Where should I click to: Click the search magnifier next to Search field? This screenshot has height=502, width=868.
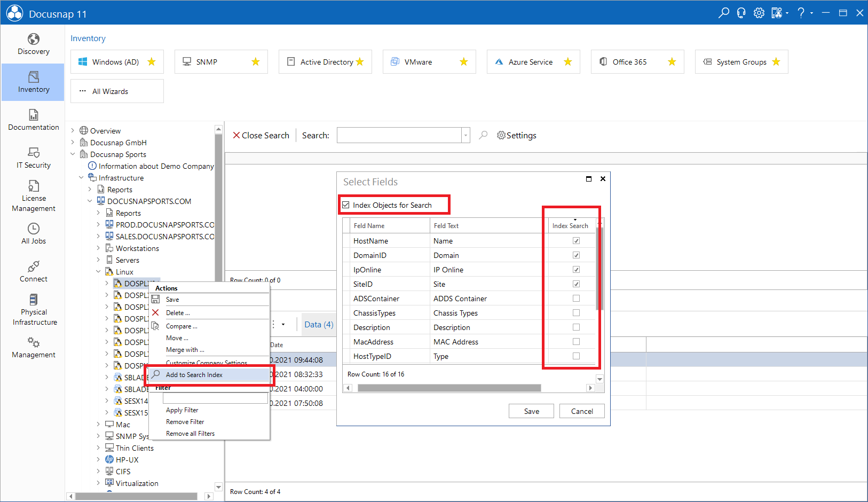coord(483,135)
